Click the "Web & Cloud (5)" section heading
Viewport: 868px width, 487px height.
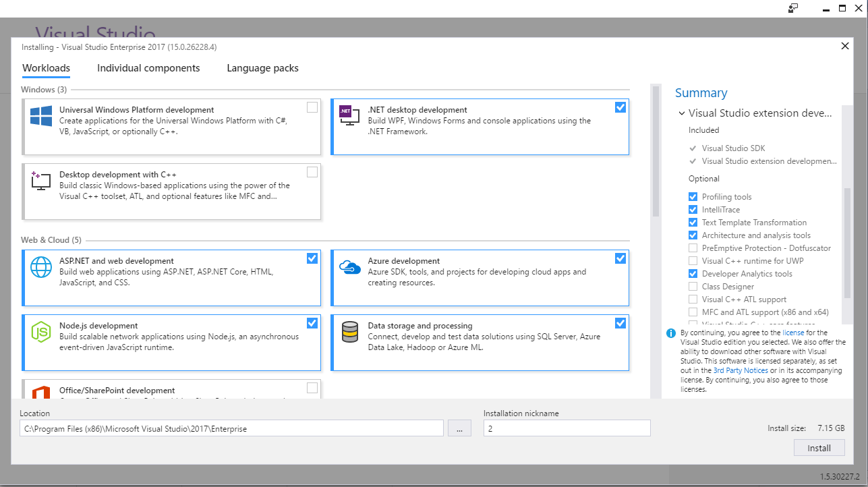click(51, 240)
